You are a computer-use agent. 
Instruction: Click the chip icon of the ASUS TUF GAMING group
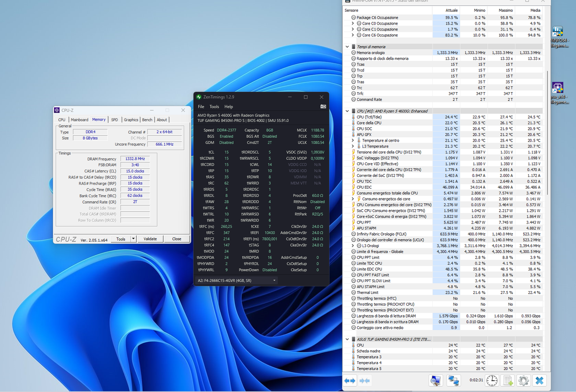(353, 339)
